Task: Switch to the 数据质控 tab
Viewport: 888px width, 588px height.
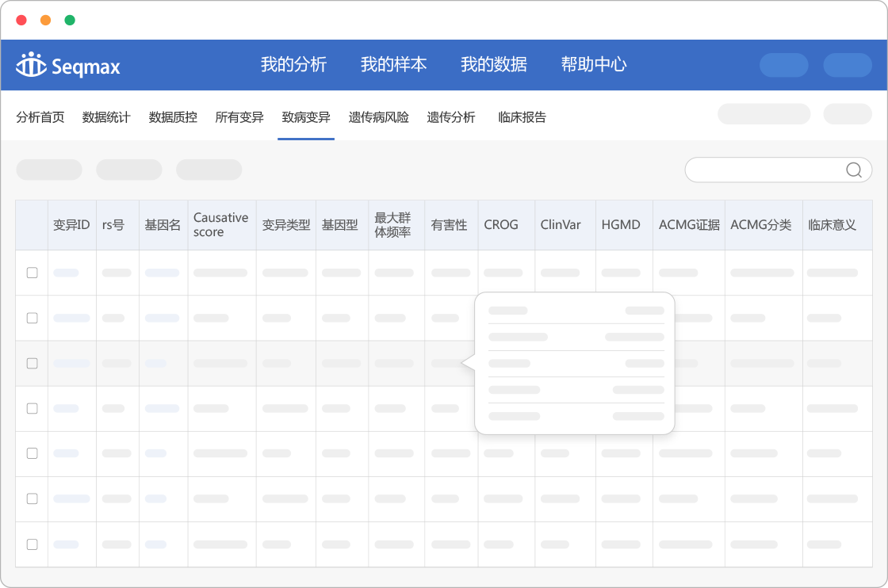Action: 173,117
